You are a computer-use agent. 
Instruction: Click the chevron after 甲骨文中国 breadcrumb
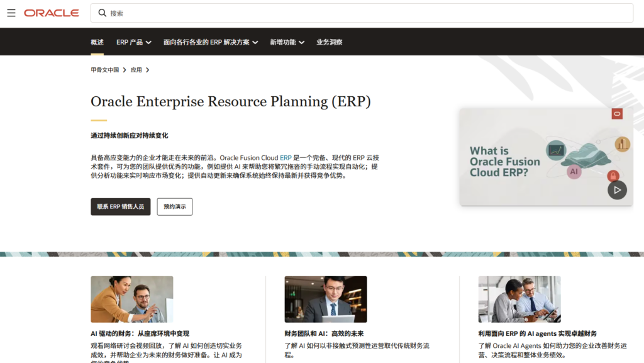(125, 70)
